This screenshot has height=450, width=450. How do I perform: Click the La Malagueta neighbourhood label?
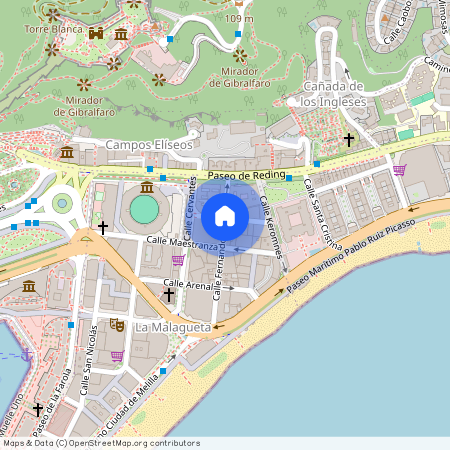(173, 328)
